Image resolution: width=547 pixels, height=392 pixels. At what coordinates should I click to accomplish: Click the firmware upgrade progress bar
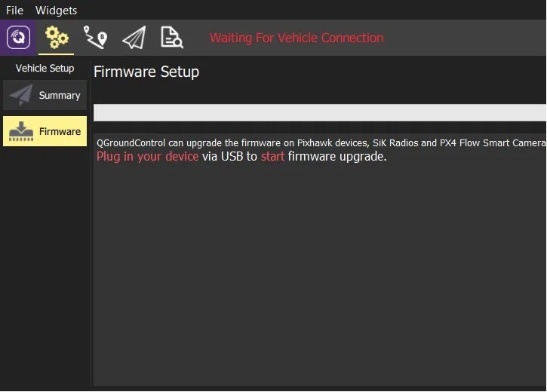pos(320,112)
